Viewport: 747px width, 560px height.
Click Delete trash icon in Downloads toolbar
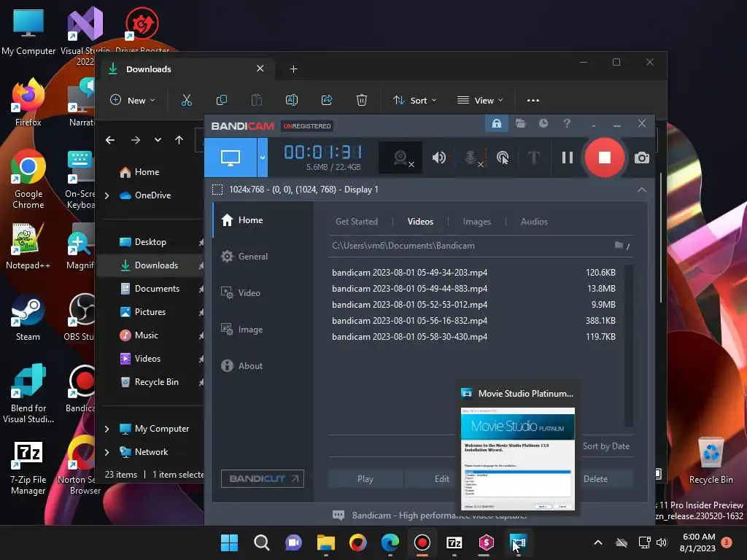click(362, 101)
